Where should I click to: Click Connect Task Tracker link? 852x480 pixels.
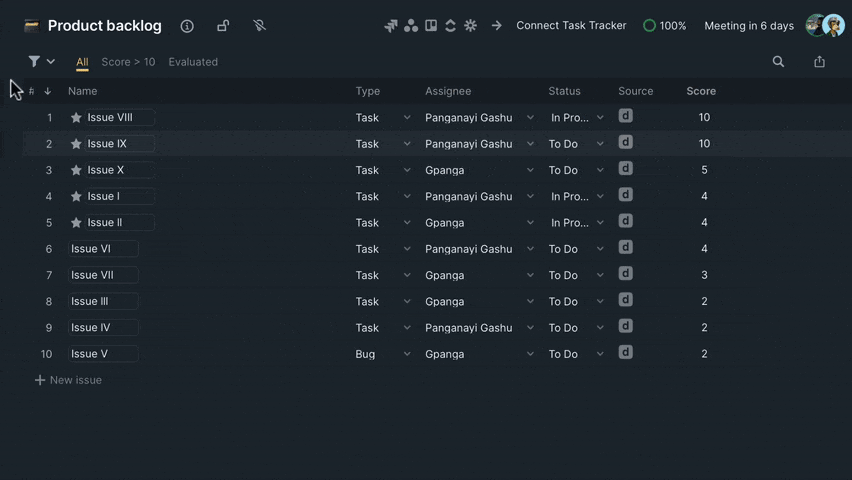571,26
